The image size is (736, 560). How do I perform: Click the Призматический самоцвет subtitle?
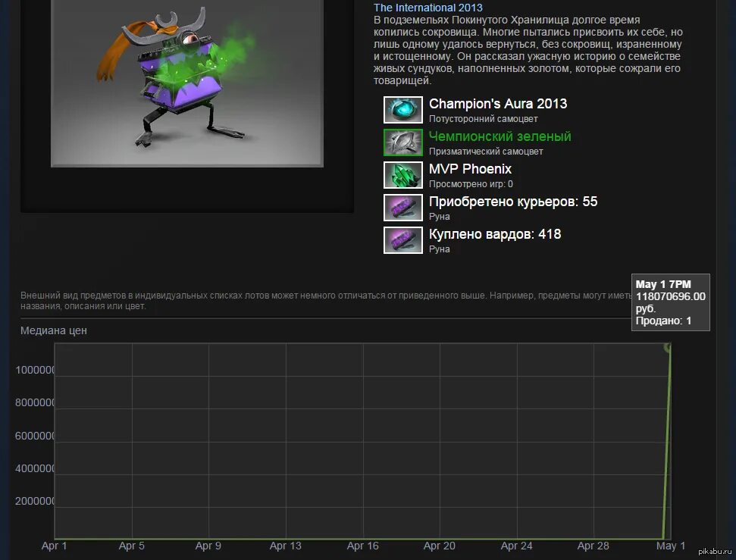[x=486, y=151]
